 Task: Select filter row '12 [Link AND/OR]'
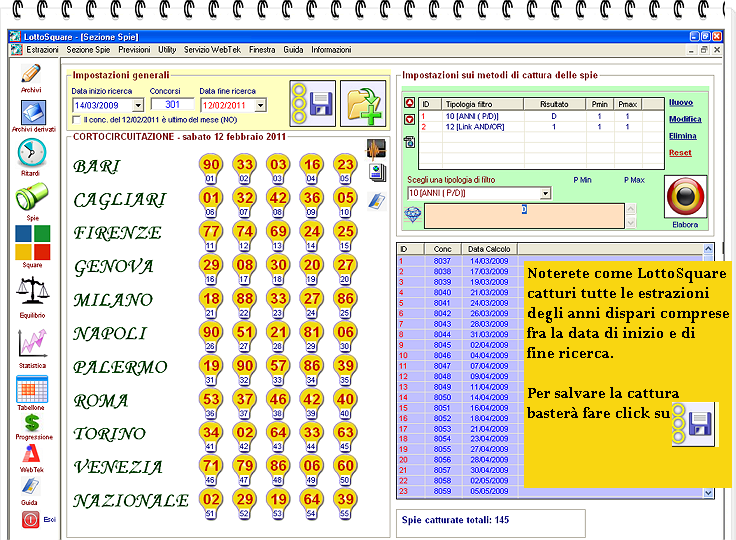click(x=541, y=127)
